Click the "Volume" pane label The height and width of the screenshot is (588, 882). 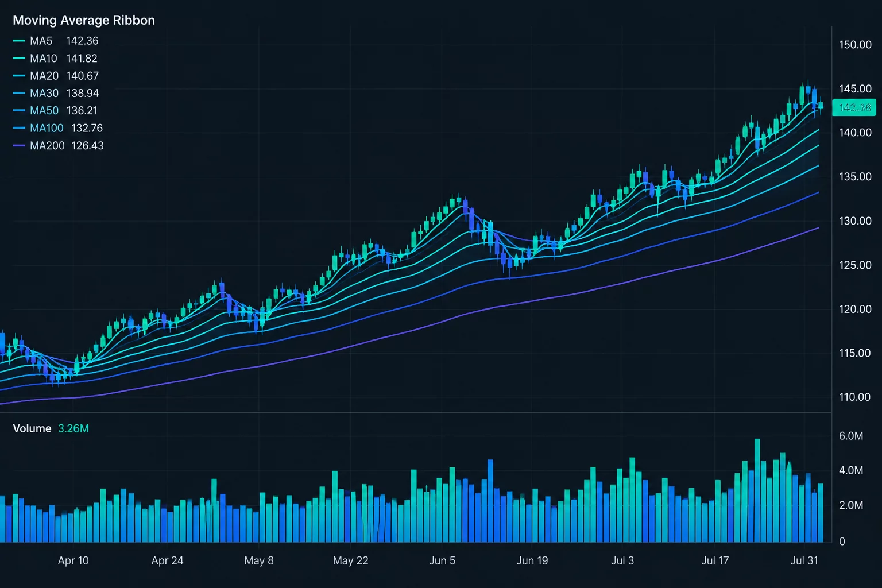[32, 428]
